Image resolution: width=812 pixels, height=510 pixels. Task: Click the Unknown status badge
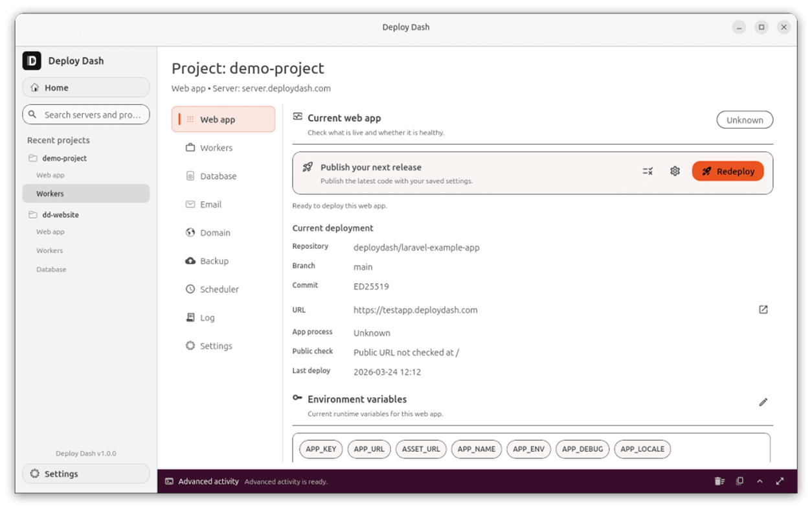(745, 120)
